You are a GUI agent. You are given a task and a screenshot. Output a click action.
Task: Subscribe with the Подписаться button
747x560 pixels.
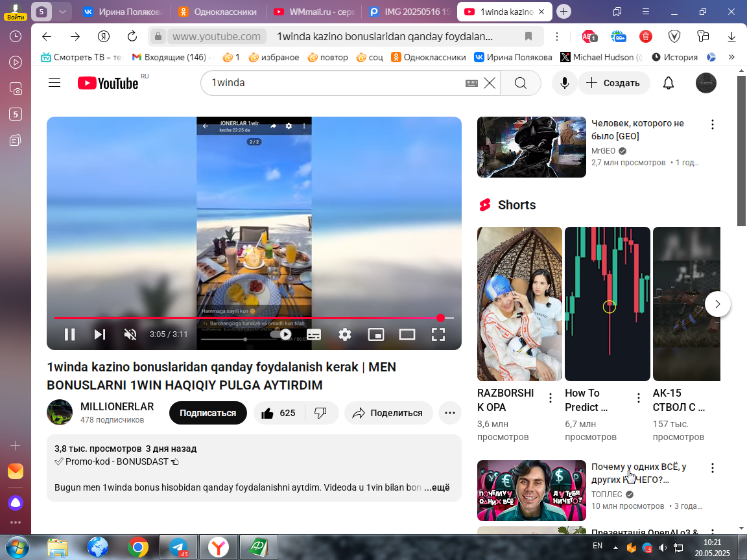pos(207,413)
